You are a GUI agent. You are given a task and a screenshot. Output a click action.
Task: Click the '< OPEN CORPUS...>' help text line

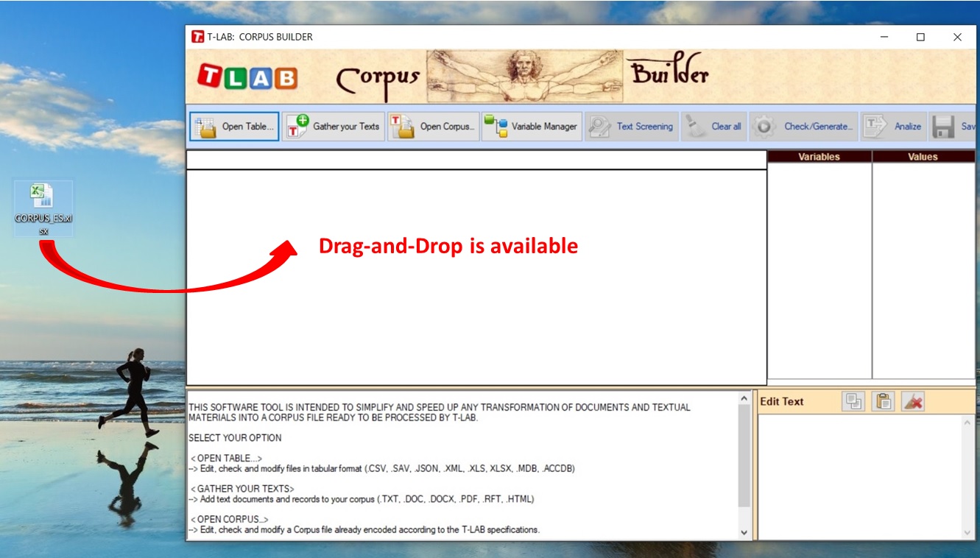tap(229, 519)
